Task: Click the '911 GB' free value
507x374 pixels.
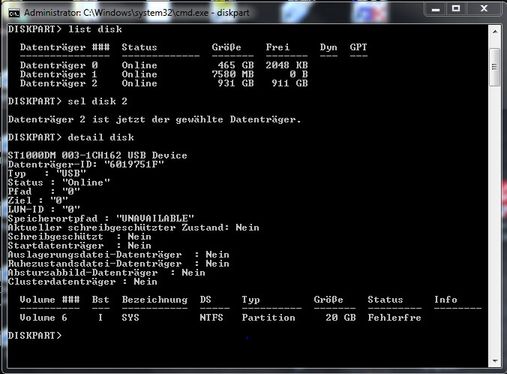Action: (x=290, y=83)
